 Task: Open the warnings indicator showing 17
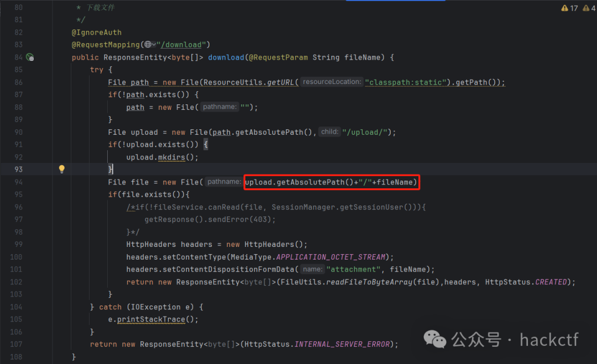(x=568, y=8)
